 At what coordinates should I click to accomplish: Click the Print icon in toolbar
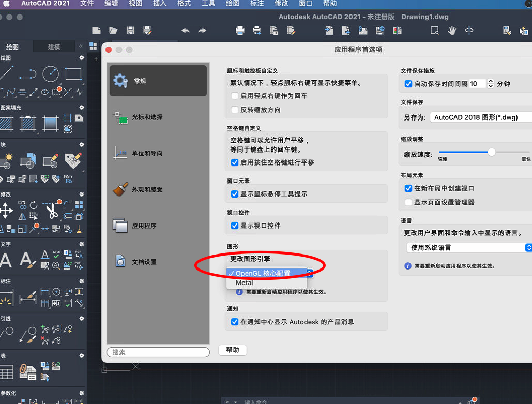point(240,31)
